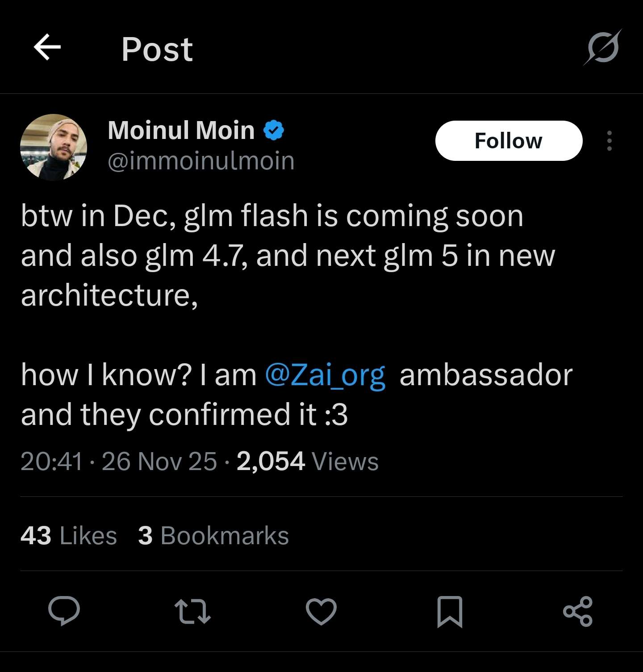Follow Moinul Moin
Image resolution: width=643 pixels, height=672 pixels.
pos(509,141)
